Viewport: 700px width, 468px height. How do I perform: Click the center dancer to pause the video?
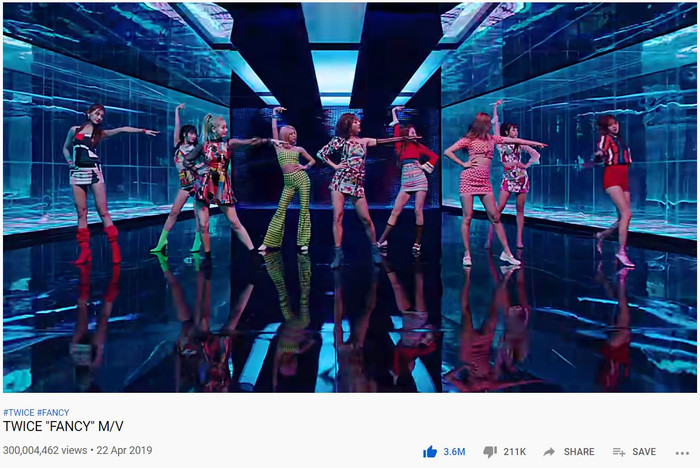coord(350,188)
